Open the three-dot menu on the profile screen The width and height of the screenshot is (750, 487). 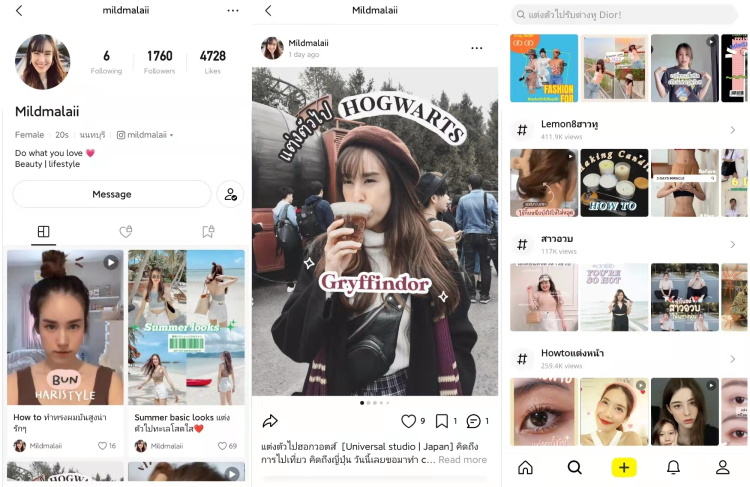tap(233, 11)
